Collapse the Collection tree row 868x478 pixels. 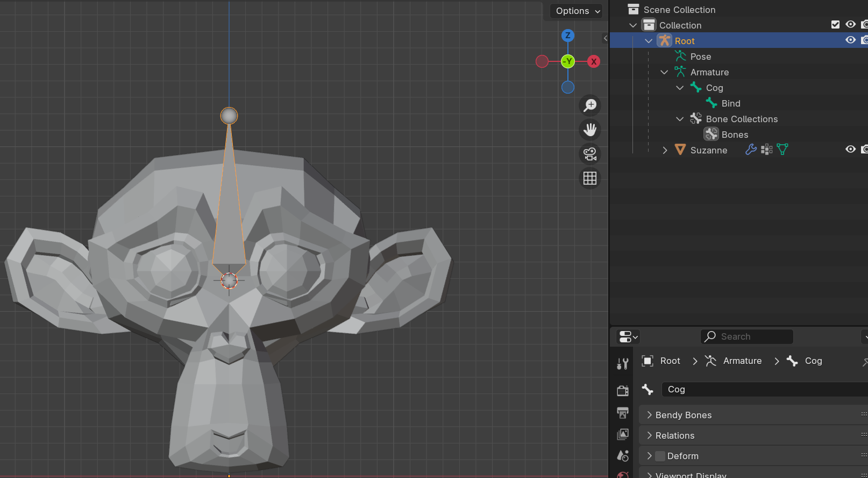[x=633, y=25]
